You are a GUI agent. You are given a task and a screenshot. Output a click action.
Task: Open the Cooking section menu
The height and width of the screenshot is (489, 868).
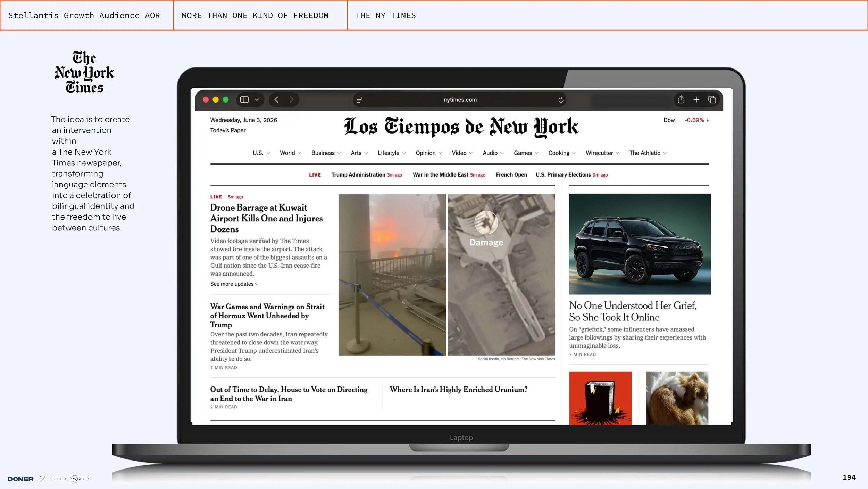[562, 153]
